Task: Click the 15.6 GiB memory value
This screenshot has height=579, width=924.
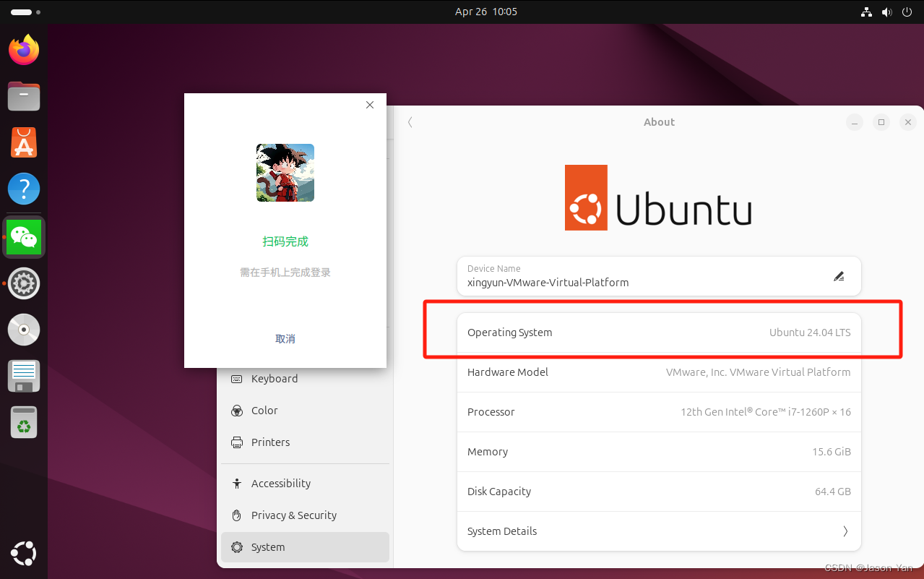Action: [832, 452]
